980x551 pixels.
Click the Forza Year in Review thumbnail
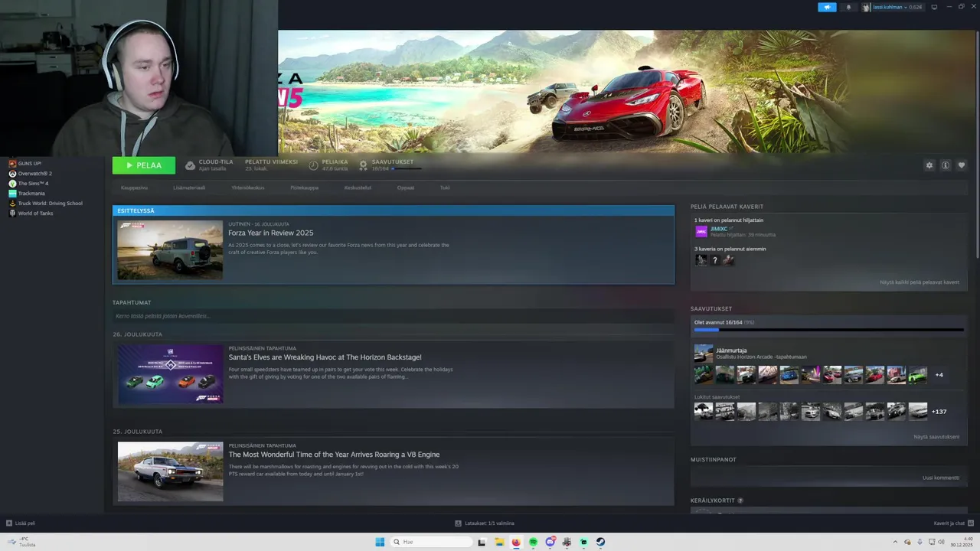click(170, 249)
